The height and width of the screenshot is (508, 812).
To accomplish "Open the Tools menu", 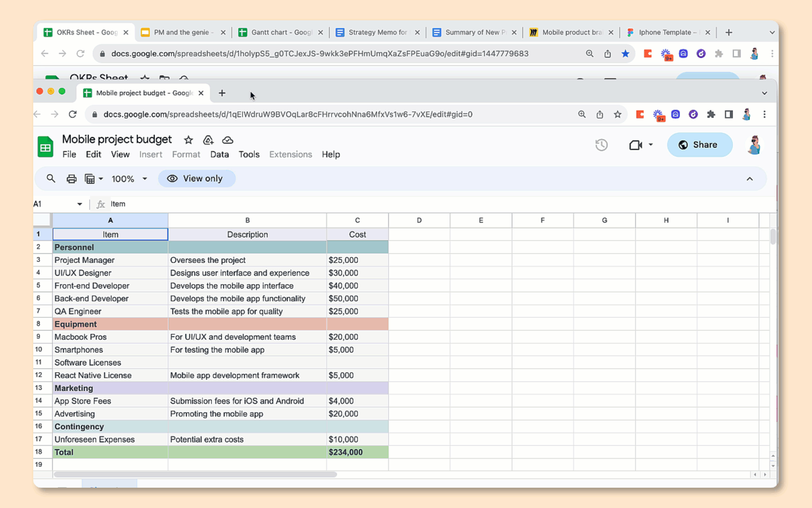I will click(x=249, y=155).
